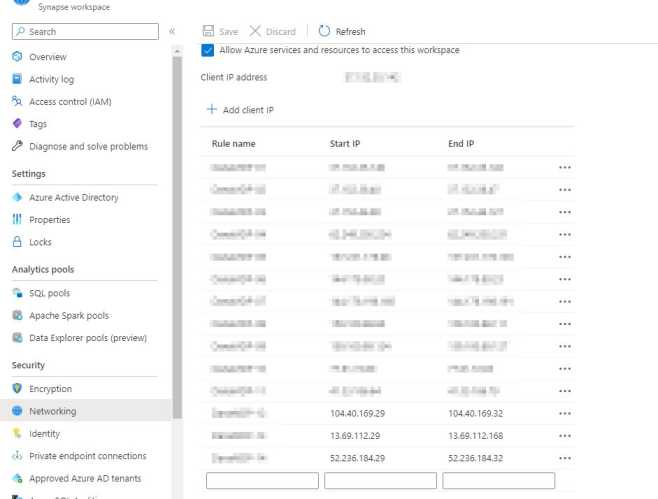This screenshot has width=658, height=499.
Task: Click the Data Explorer pools icon
Action: click(x=17, y=337)
